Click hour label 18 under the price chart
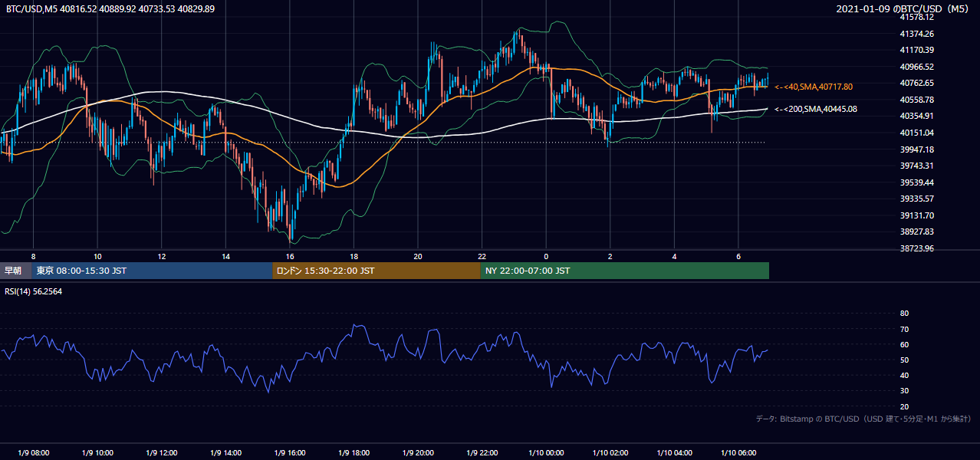 coord(354,256)
